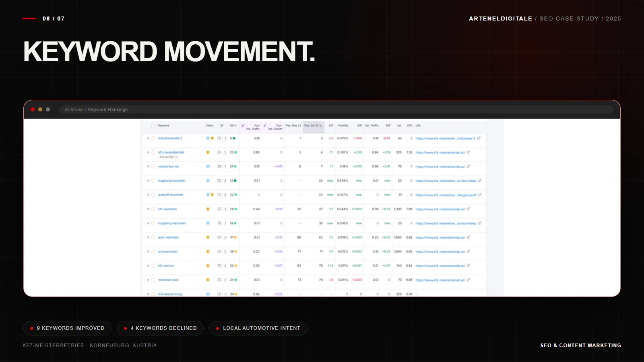Viewport: 644px width, 362px height.
Task: Check the box for industriestraße 2
Action: tap(153, 138)
